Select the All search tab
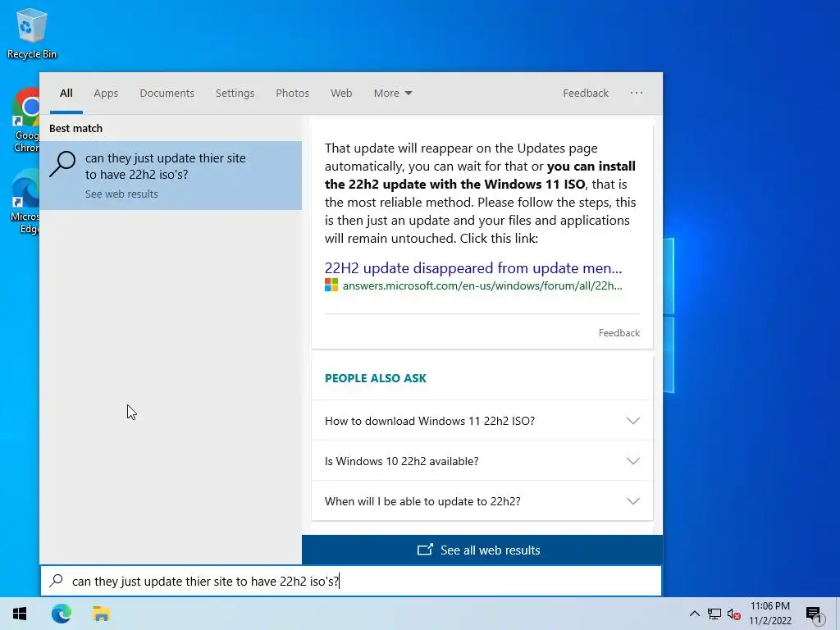The height and width of the screenshot is (630, 840). (66, 94)
